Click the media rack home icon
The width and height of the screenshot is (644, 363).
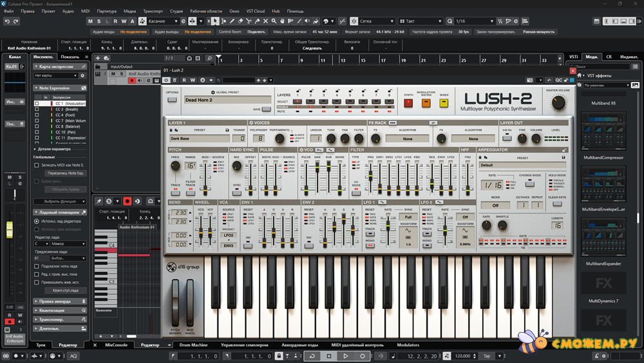click(579, 75)
